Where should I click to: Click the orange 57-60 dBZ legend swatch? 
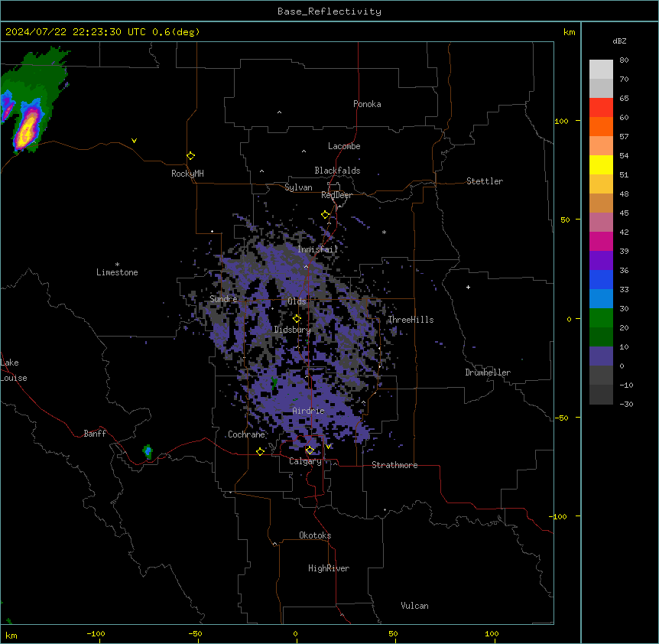point(601,126)
